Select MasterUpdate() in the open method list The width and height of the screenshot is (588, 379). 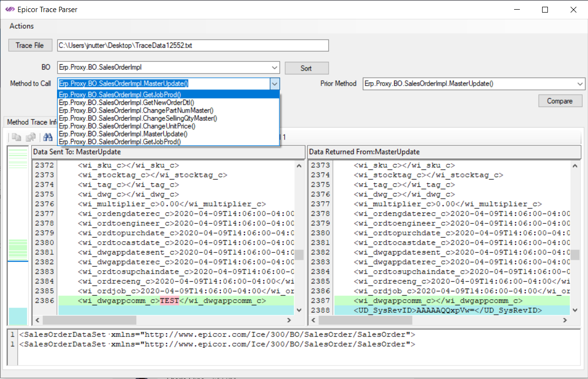tap(169, 133)
